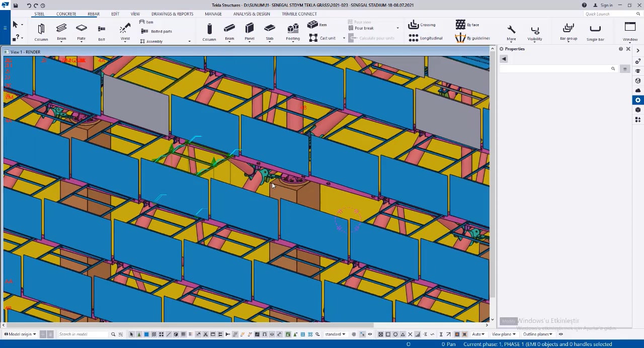Screen dimensions: 644x348
Task: Toggle the square snap switch
Action: [388, 334]
